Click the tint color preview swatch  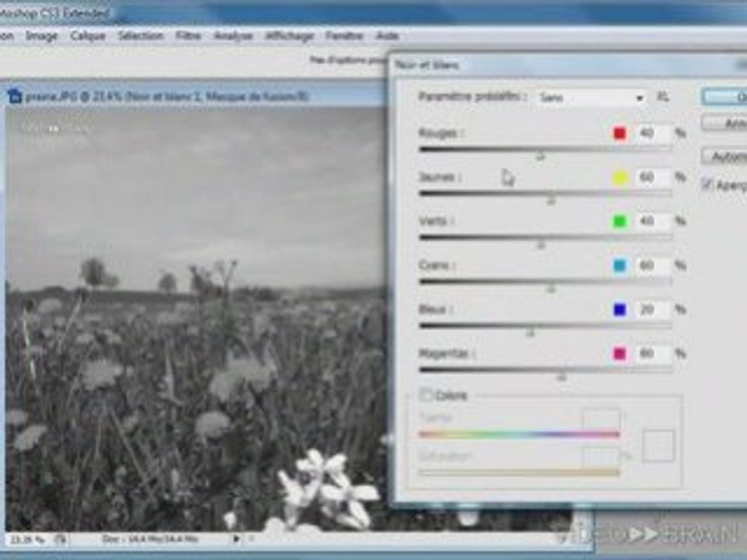658,446
